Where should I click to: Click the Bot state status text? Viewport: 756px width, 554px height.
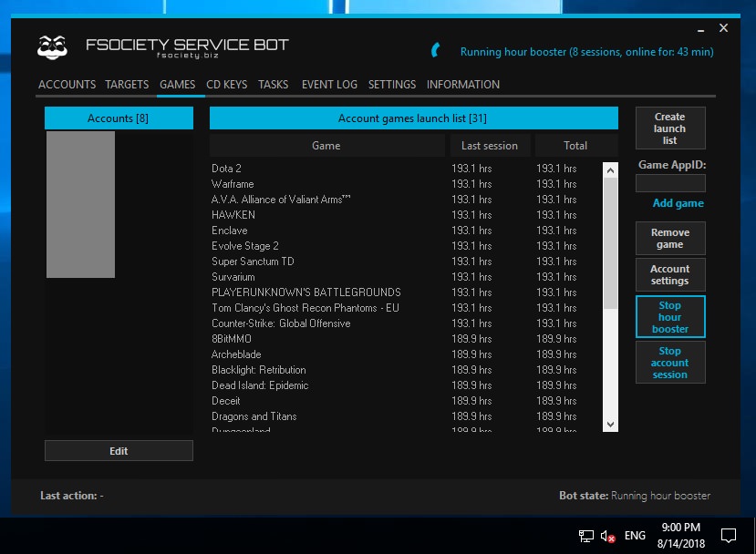pos(635,496)
